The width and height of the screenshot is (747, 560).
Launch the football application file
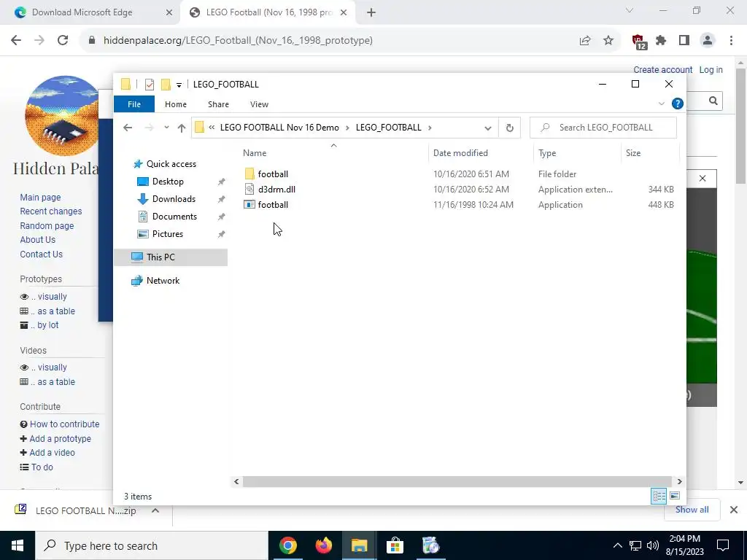click(273, 205)
